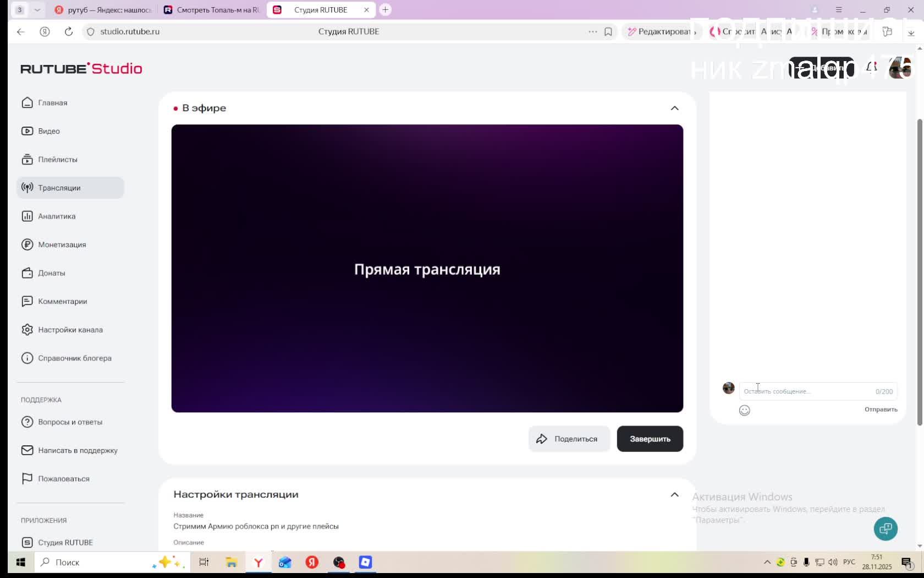Open the tab list dropdown arrow
This screenshot has width=924, height=578.
coord(37,10)
